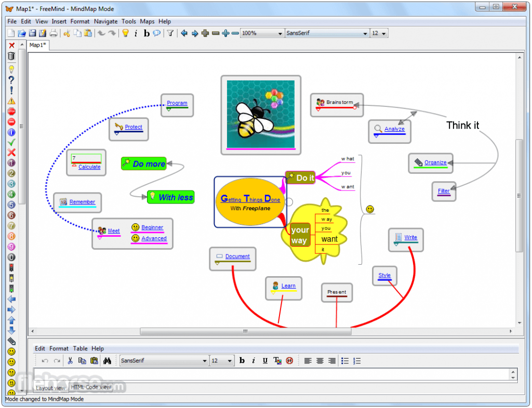Click the fold circle beside the central node
The height and width of the screenshot is (408, 532).
tap(289, 201)
